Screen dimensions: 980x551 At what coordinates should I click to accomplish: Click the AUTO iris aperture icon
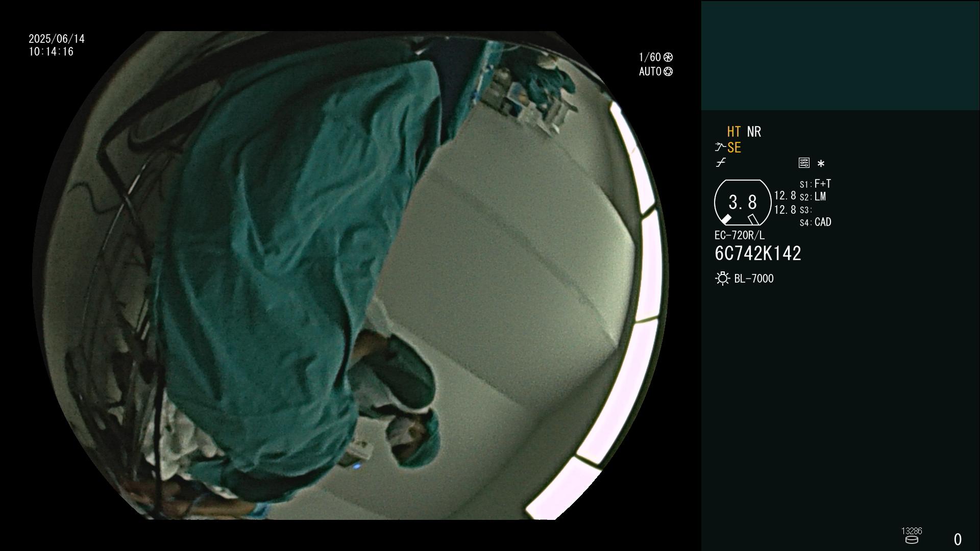click(x=668, y=71)
